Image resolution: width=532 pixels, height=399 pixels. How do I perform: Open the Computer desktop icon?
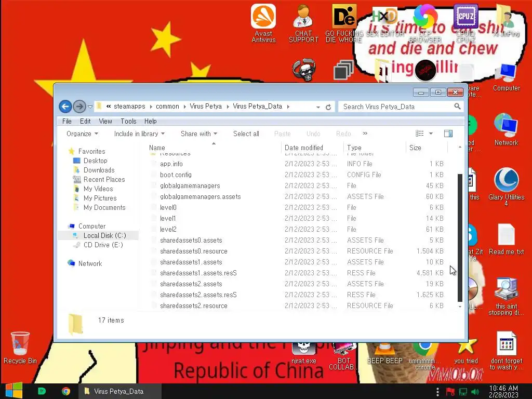pyautogui.click(x=506, y=78)
